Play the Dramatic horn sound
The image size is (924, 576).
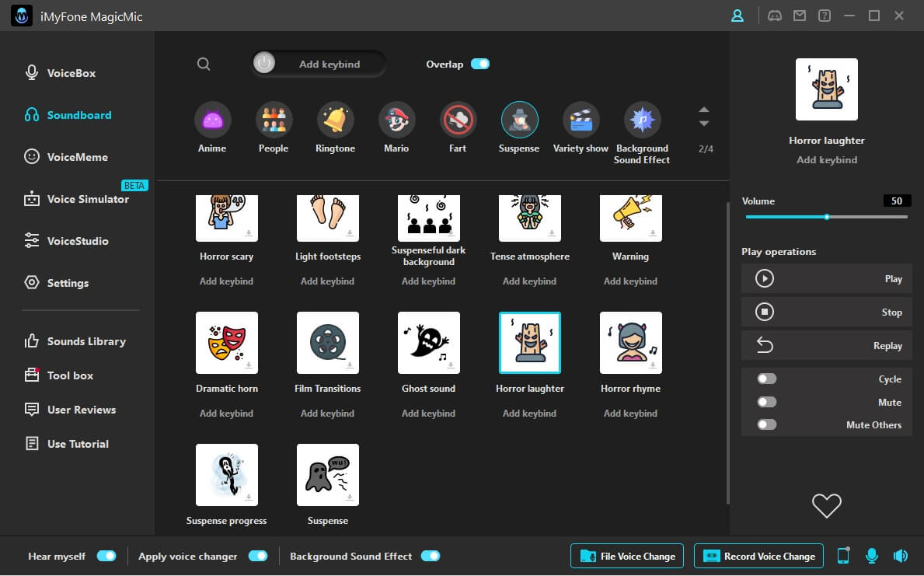click(227, 343)
